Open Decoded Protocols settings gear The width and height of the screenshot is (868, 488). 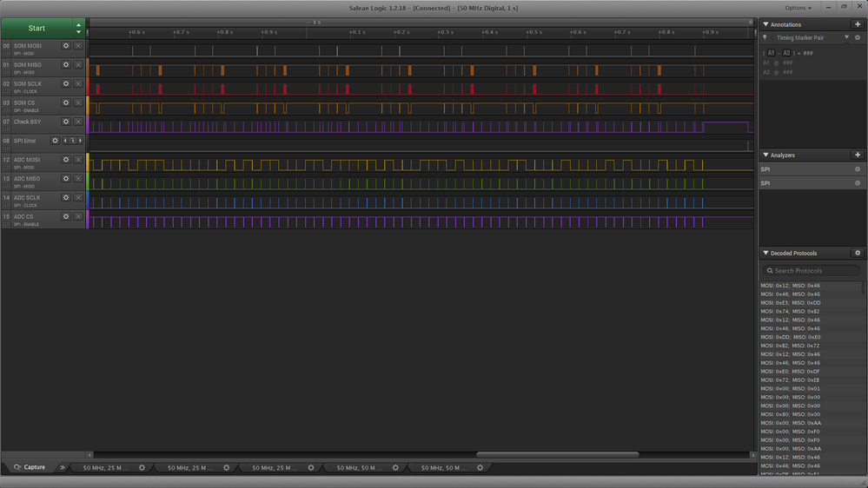coord(858,253)
